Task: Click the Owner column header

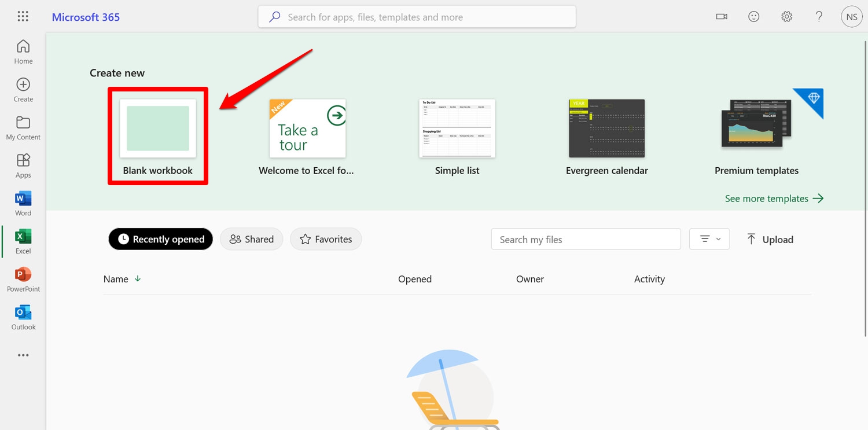Action: 530,279
